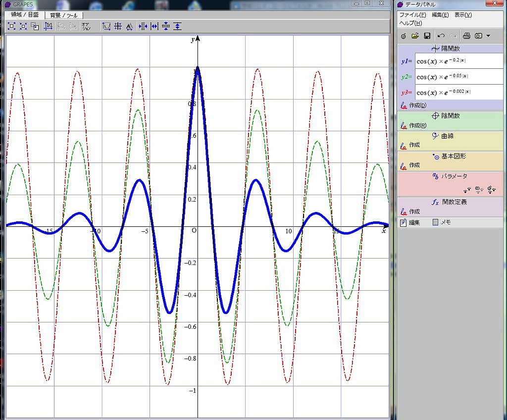Open the 表示(V) menu
Screen dimensions: 507x420
click(x=463, y=15)
